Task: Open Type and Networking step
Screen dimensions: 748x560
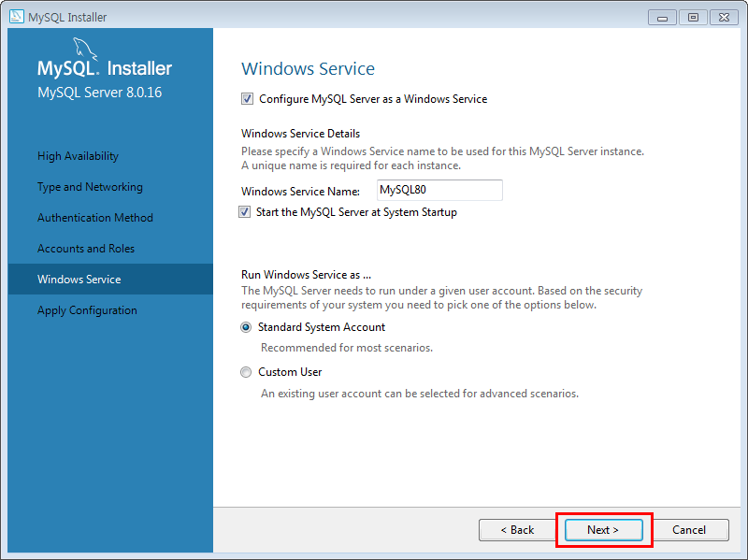Action: [90, 187]
